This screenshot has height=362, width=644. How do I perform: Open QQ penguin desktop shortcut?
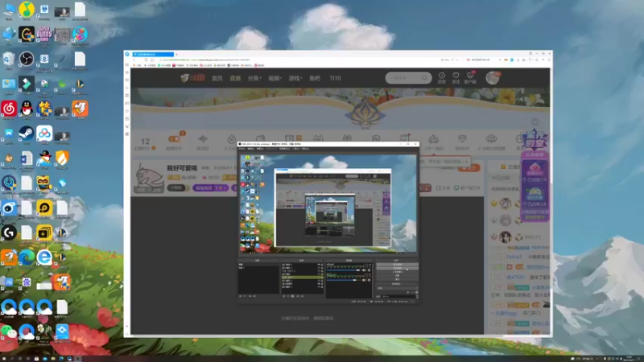(27, 109)
